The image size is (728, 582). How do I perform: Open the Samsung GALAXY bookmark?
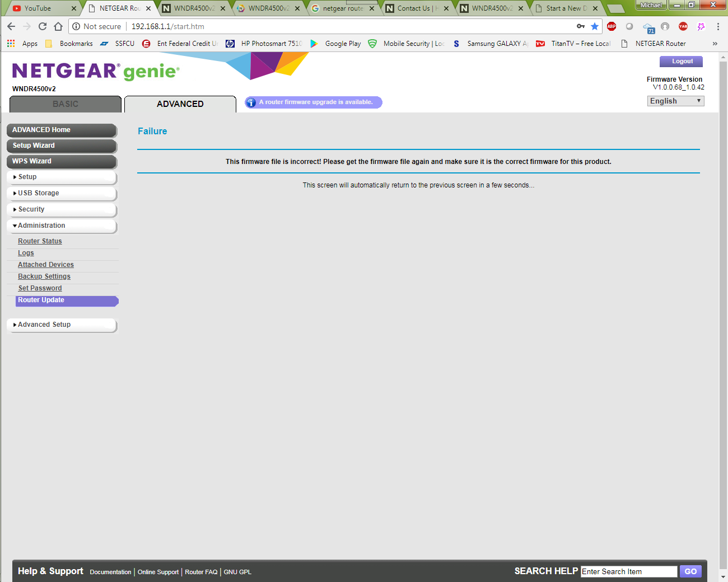click(x=490, y=43)
